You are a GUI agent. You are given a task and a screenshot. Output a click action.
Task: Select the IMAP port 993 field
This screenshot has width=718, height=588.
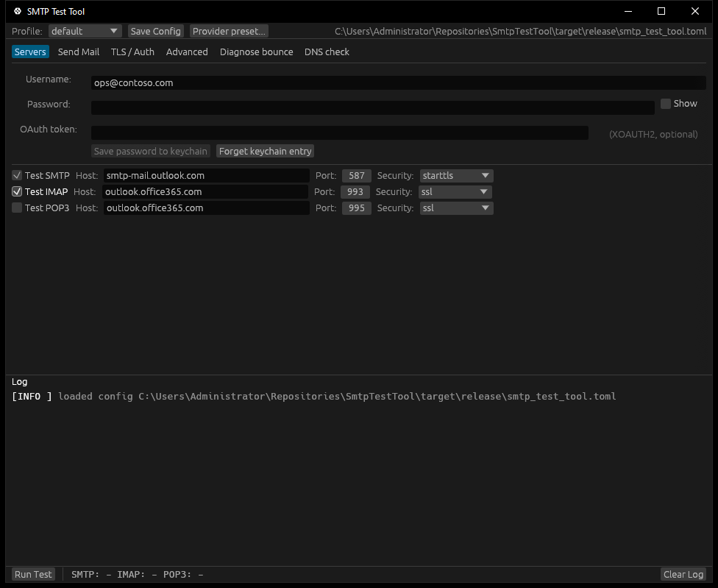(355, 191)
